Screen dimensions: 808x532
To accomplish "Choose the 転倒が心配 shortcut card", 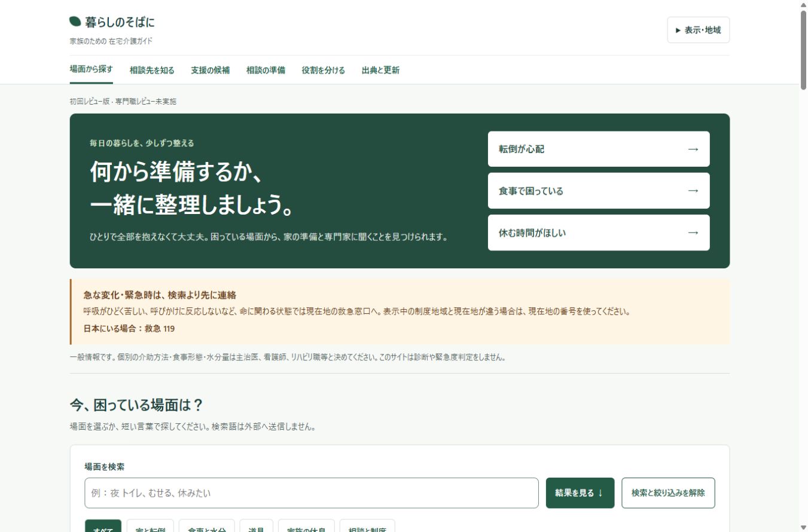I will (x=599, y=149).
